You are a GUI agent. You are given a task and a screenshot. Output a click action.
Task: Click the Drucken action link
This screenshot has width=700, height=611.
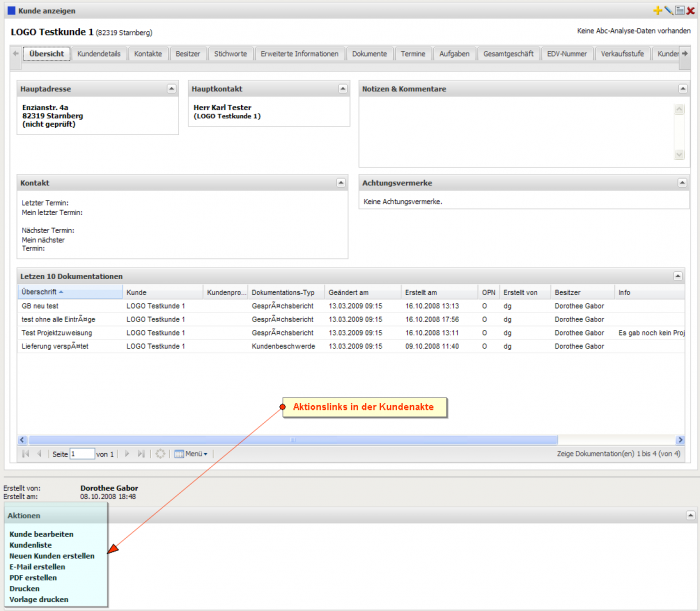pyautogui.click(x=25, y=589)
